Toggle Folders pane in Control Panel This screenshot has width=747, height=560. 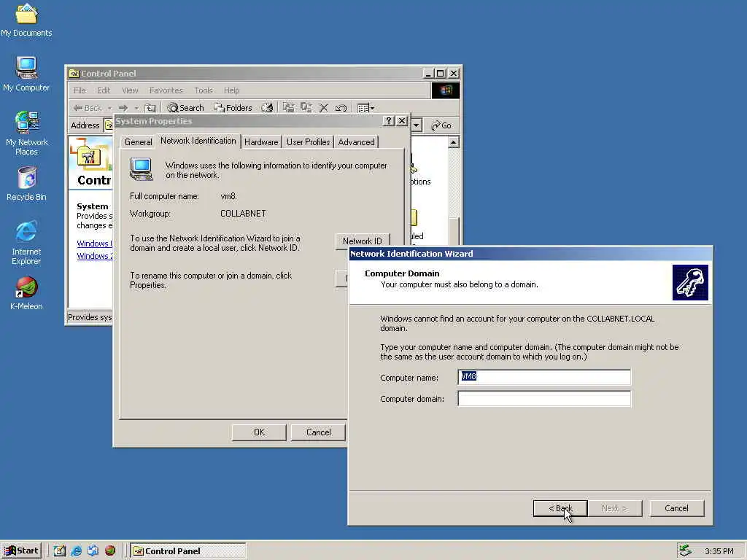point(233,108)
